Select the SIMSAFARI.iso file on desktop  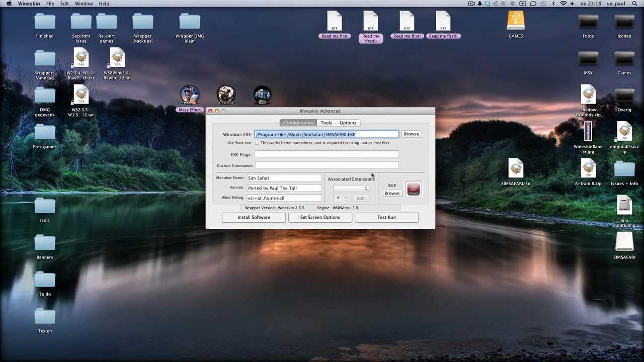[x=516, y=168]
